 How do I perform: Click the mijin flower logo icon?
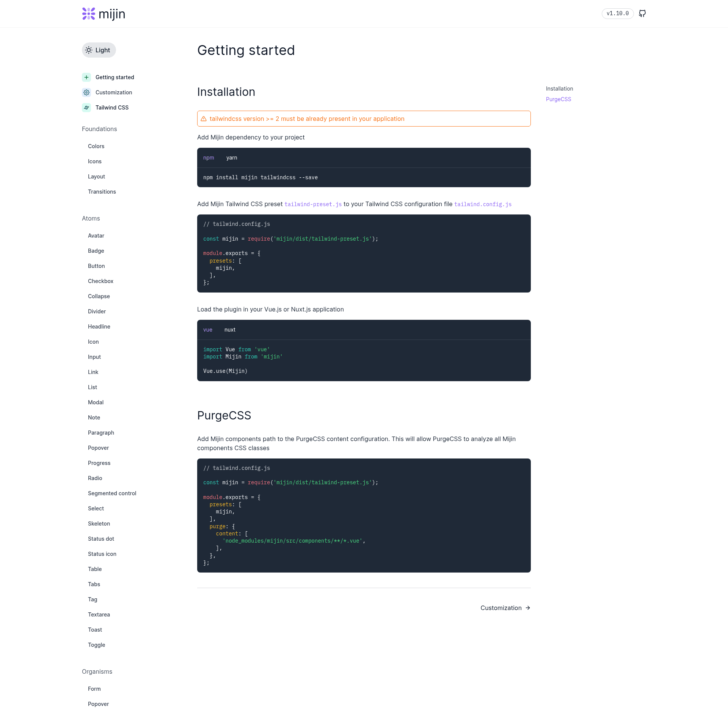coord(89,14)
